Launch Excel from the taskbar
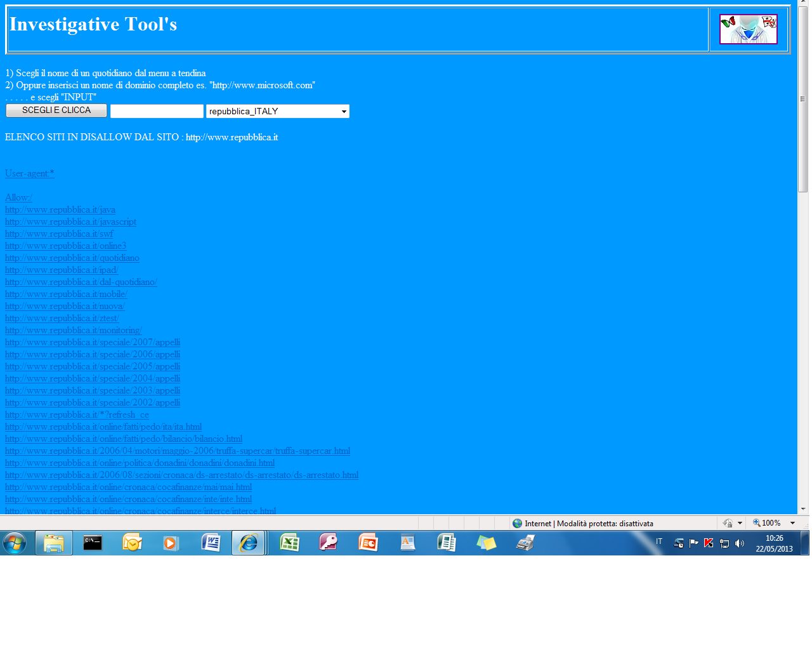The width and height of the screenshot is (812, 650). [x=290, y=543]
